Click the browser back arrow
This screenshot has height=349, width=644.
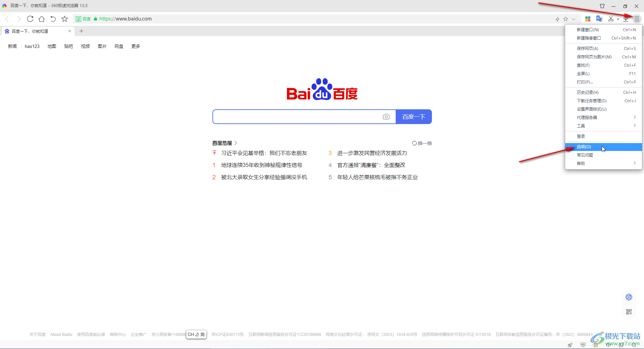pyautogui.click(x=7, y=19)
